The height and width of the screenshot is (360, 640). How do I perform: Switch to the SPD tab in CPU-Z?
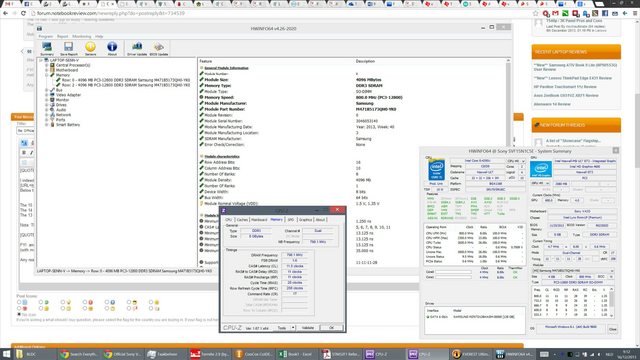(291, 220)
